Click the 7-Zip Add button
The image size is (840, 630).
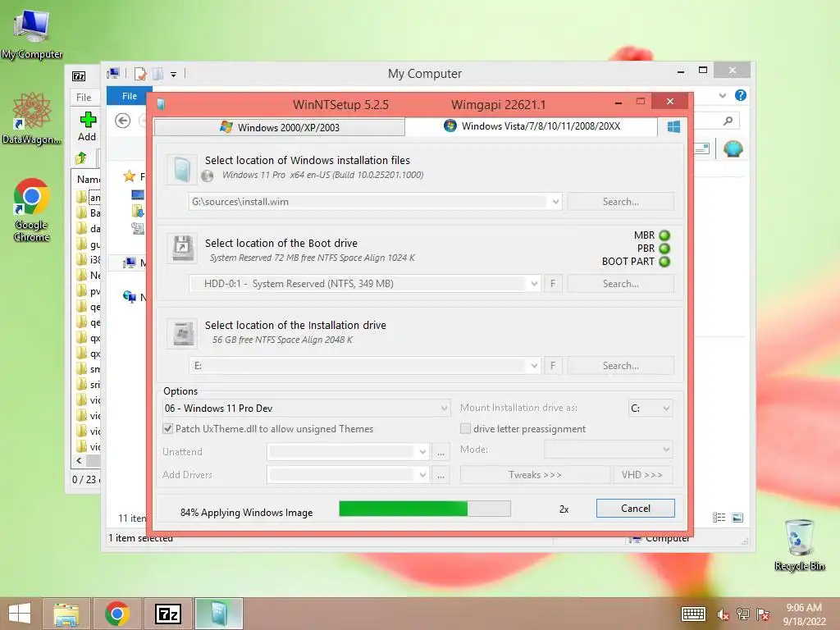click(87, 127)
